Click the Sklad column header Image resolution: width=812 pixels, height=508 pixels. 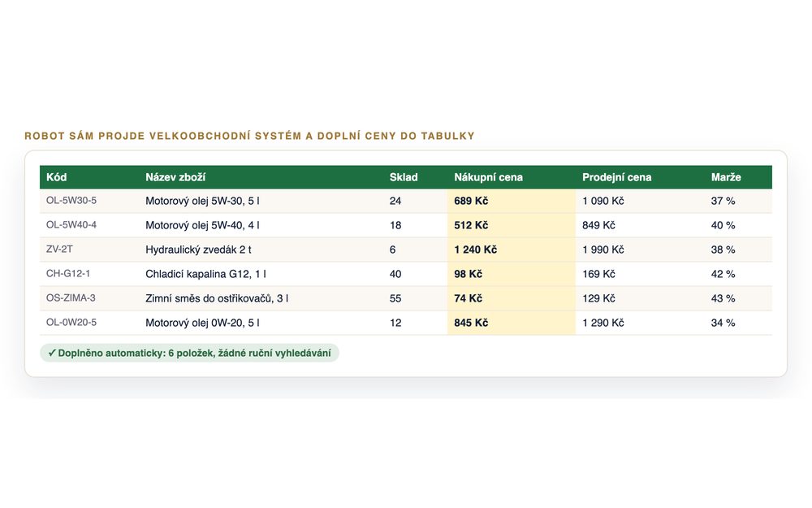tap(404, 177)
